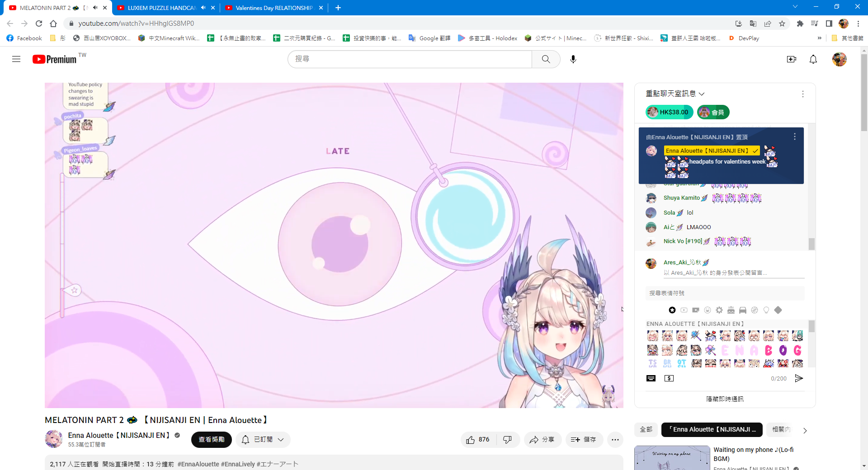Share the video with 分享 button
The image size is (868, 470).
click(542, 440)
